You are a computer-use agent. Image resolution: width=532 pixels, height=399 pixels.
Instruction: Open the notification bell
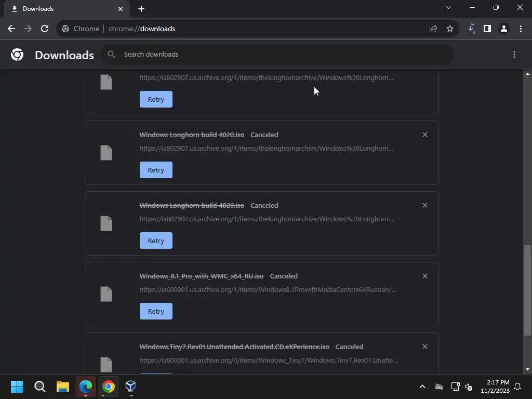click(x=518, y=387)
